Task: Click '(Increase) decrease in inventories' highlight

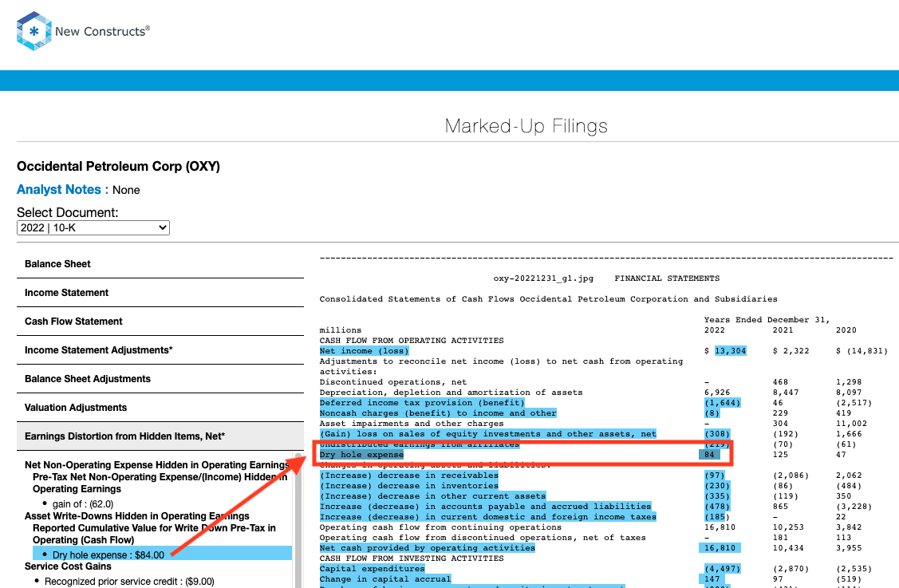Action: [x=408, y=486]
